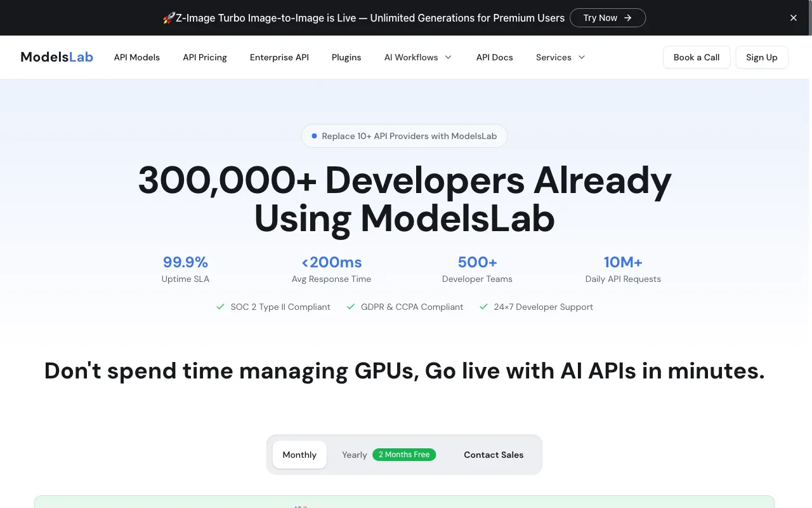
Task: Click the rocket emoji in the banner
Action: tap(169, 18)
